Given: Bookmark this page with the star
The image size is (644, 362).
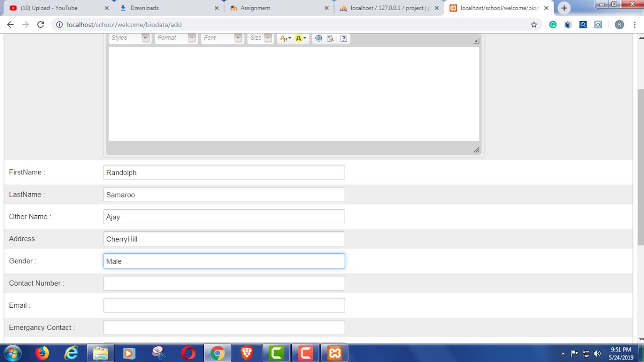Looking at the screenshot, I should [534, 25].
